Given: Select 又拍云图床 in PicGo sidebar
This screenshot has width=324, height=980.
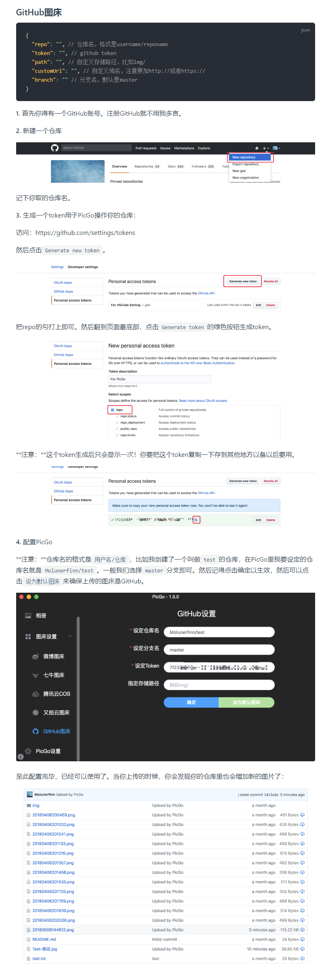Looking at the screenshot, I should tap(51, 712).
